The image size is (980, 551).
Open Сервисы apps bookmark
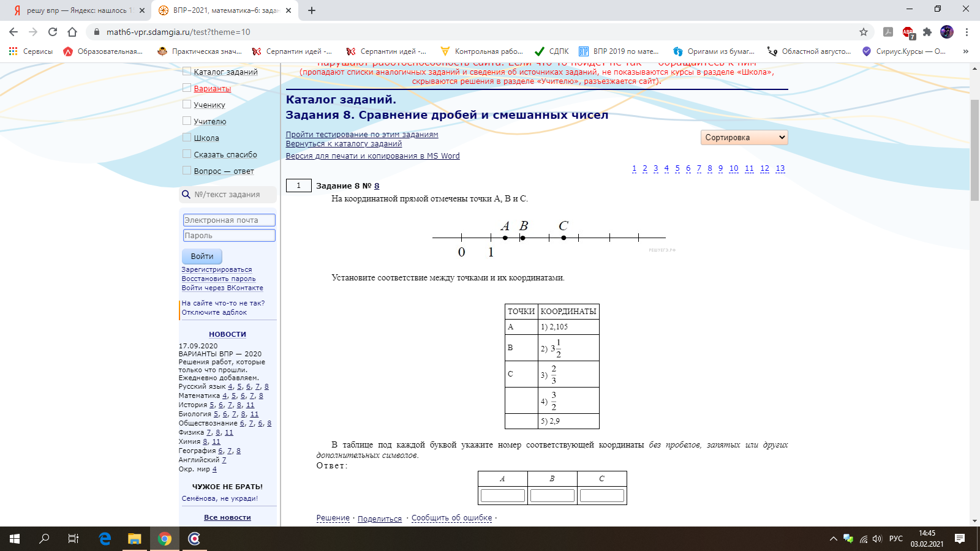(31, 51)
